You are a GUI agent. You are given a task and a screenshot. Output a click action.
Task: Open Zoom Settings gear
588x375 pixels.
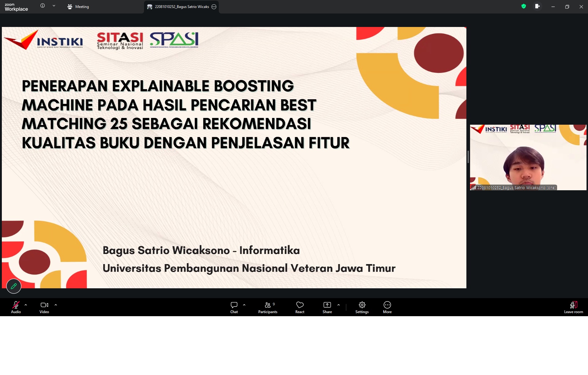pos(362,307)
